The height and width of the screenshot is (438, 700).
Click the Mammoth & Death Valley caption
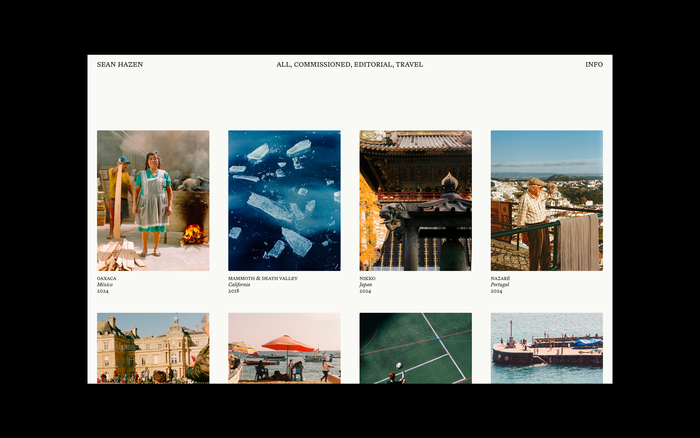(261, 278)
